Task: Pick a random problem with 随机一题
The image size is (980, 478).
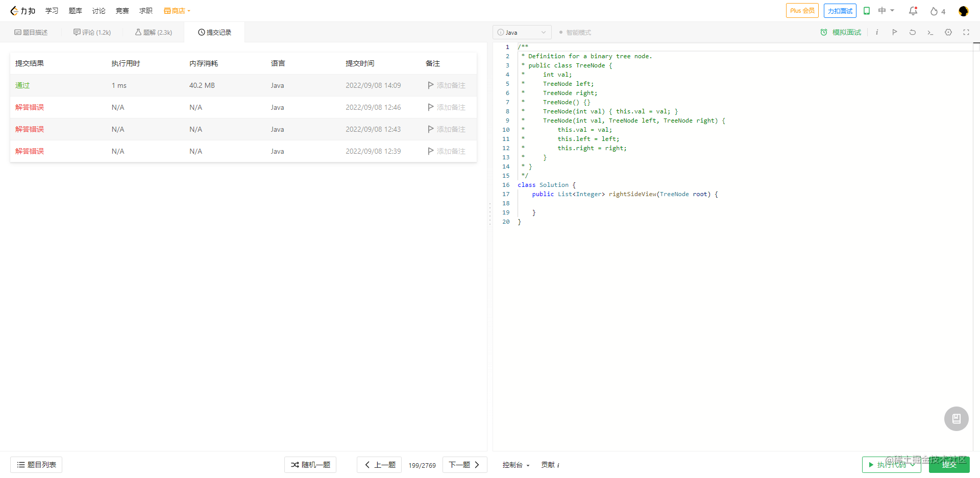Action: (x=310, y=465)
